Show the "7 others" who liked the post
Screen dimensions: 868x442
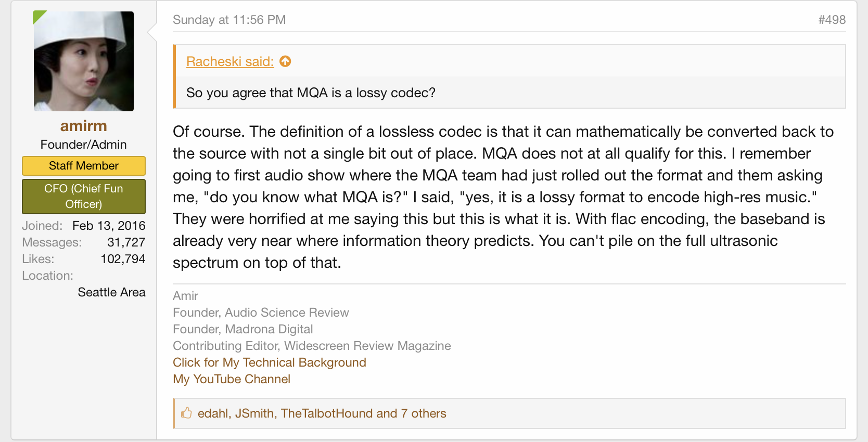coord(423,413)
